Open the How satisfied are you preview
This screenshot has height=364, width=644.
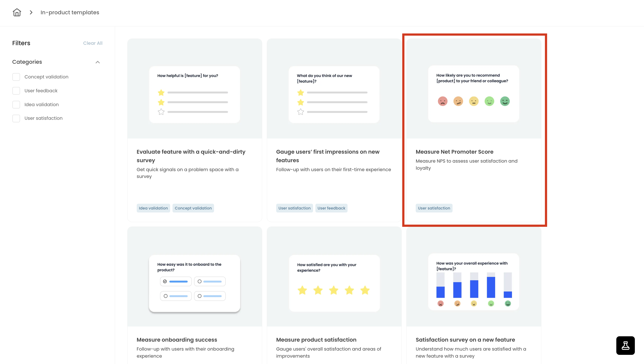(x=334, y=283)
